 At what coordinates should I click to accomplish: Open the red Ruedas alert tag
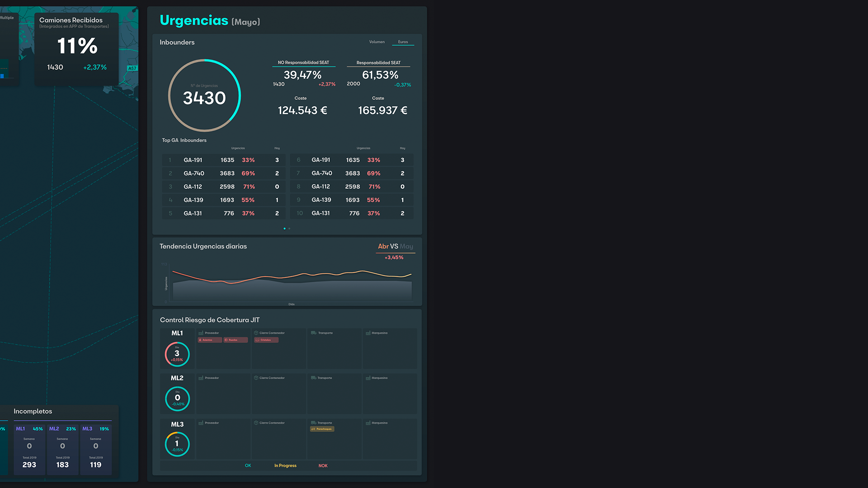pos(236,340)
